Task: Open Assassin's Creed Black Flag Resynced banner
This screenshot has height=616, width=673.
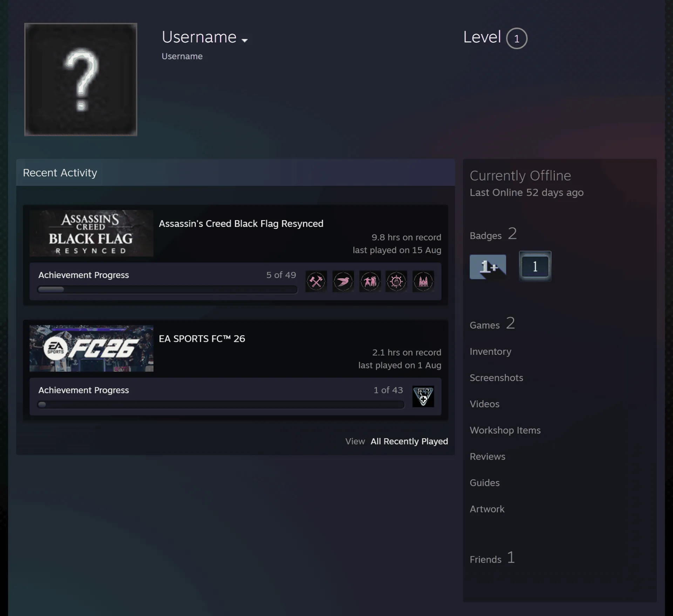Action: (91, 233)
